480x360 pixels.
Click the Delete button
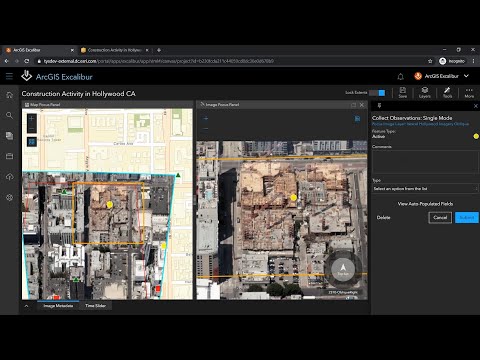point(383,218)
